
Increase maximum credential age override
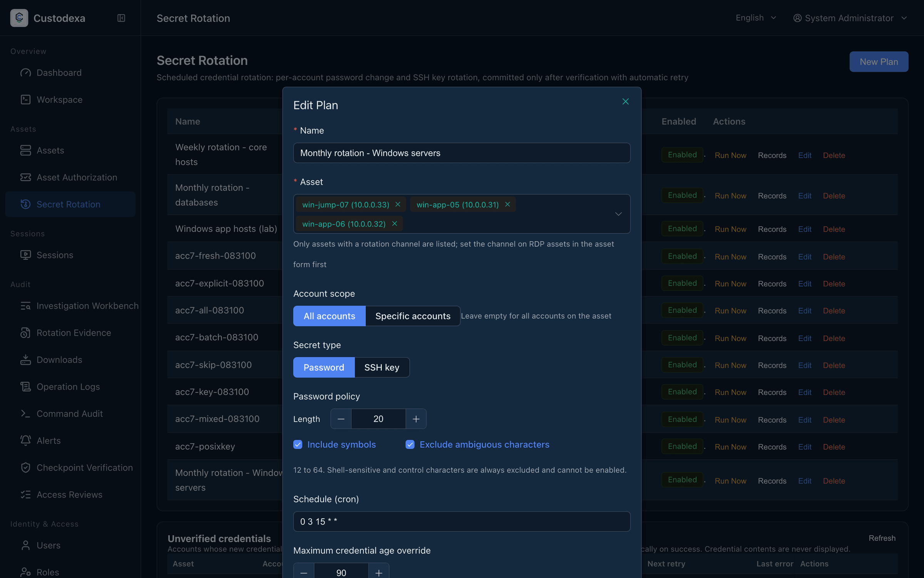click(378, 572)
